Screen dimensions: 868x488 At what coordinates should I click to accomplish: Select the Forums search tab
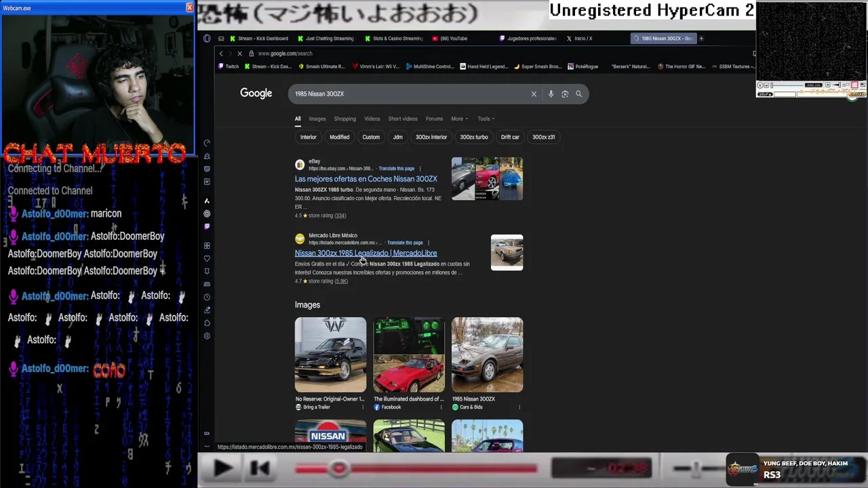click(434, 119)
